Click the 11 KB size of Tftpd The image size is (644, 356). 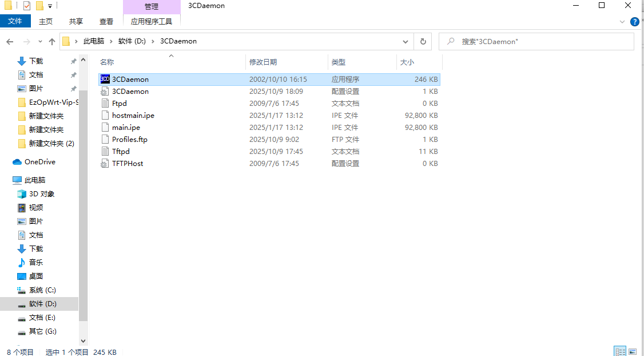[x=428, y=151]
